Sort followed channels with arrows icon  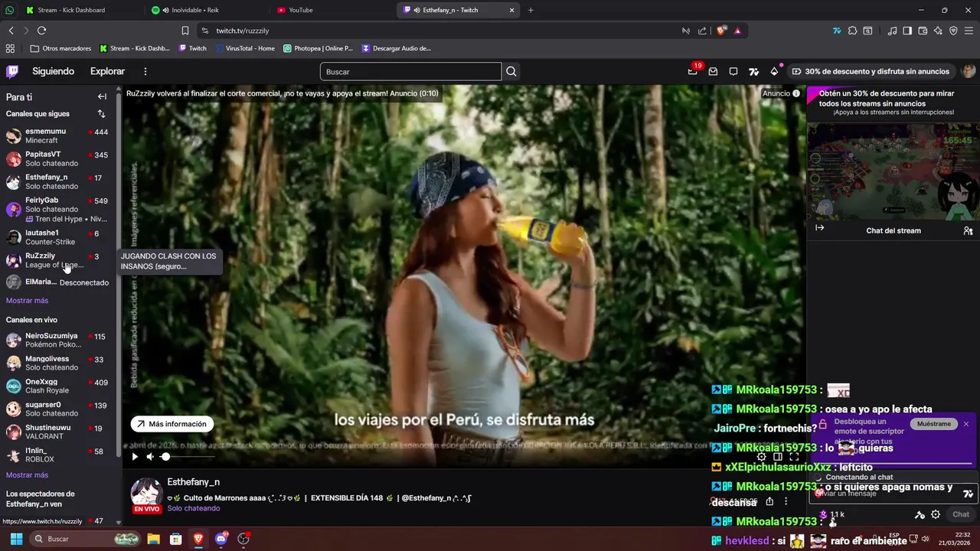click(101, 113)
